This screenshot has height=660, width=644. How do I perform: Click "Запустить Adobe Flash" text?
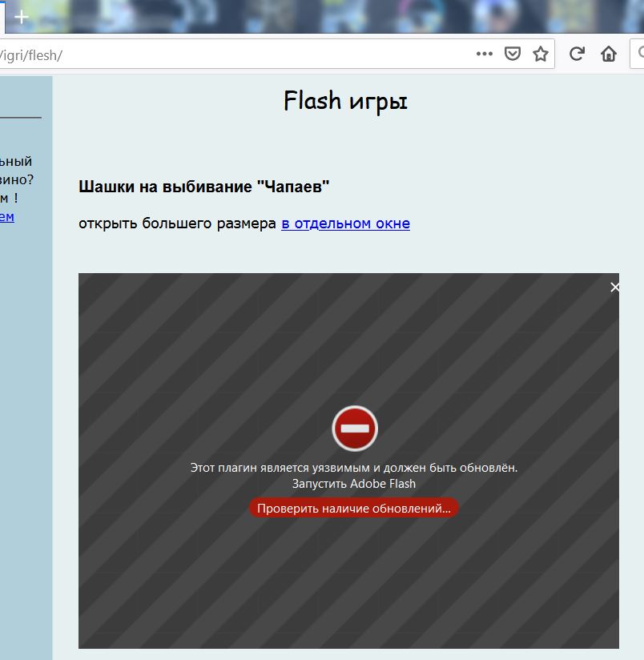[x=354, y=484]
